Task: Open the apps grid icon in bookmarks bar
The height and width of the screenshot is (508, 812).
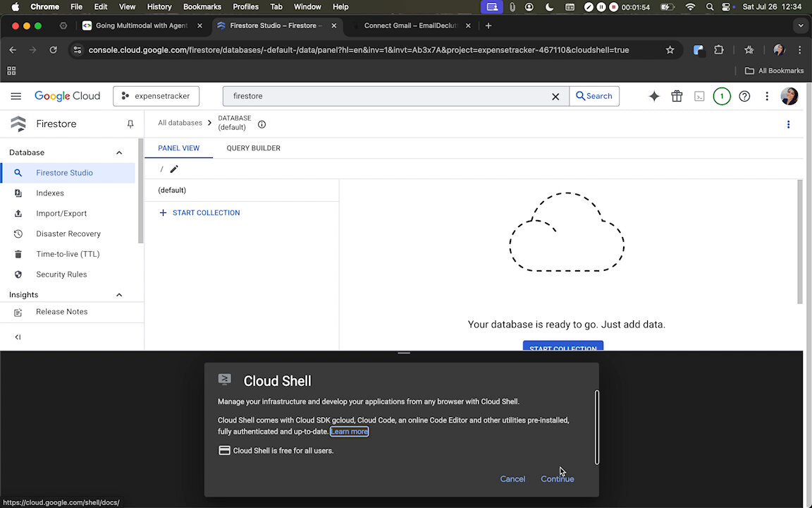Action: (11, 71)
